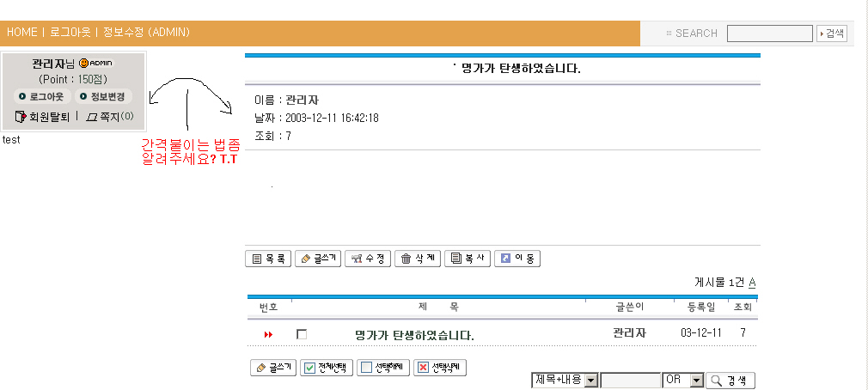Click the 등록일 column header
Viewport: 868px width, 390px height.
701,307
